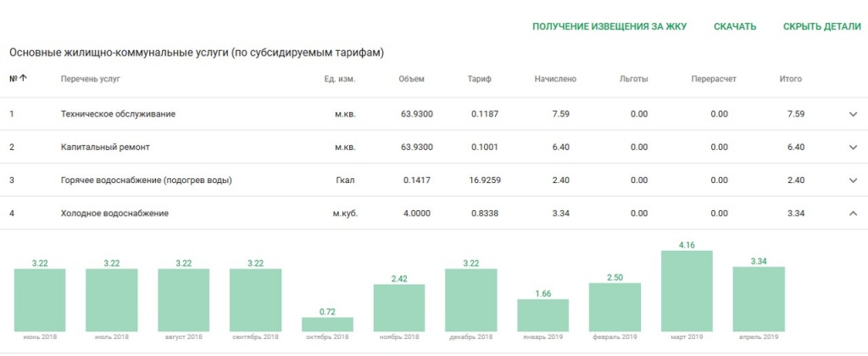
Task: Expand the Техническое обслуживание row details
Action: coord(853,114)
